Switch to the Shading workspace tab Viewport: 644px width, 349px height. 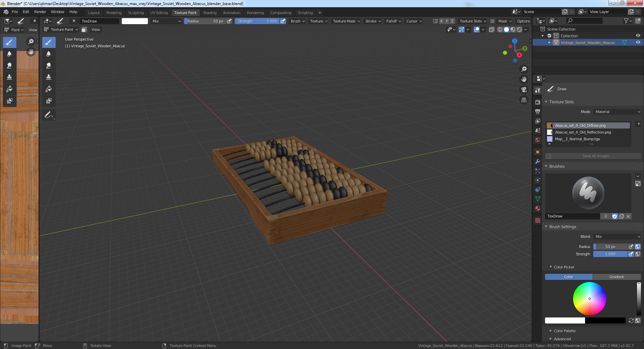(x=210, y=13)
